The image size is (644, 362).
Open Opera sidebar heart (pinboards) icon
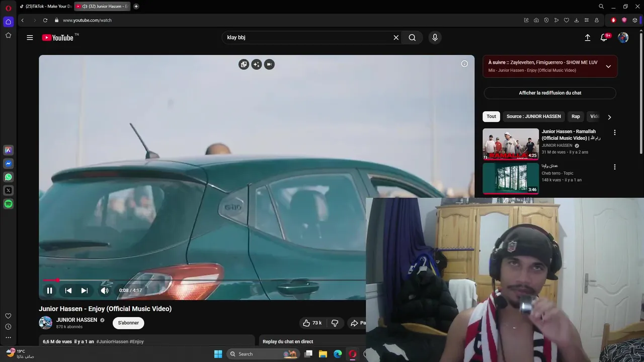point(8,316)
